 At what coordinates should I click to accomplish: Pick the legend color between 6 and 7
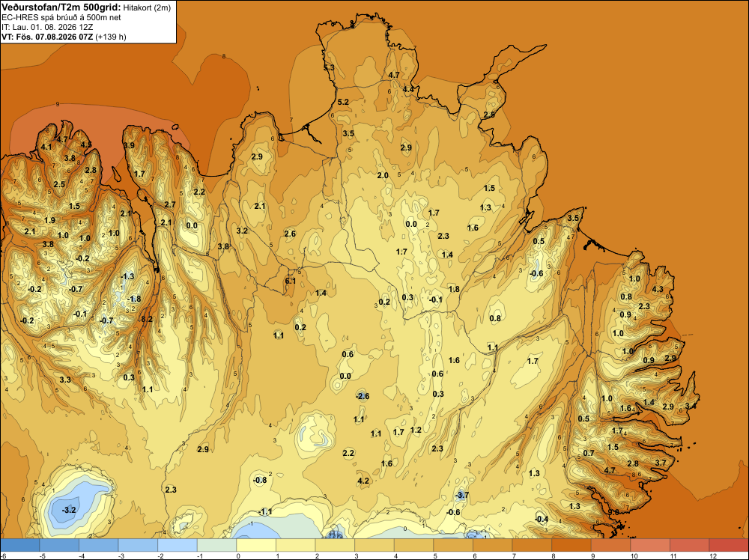[493, 546]
